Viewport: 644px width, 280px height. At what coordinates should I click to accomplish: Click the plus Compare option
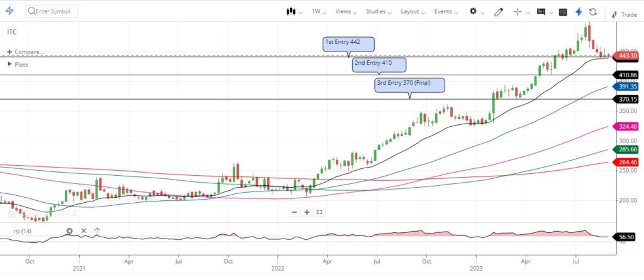[x=25, y=52]
